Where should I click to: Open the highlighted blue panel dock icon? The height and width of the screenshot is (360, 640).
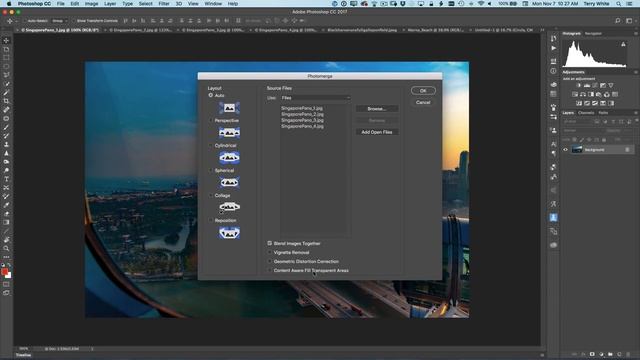[553, 217]
